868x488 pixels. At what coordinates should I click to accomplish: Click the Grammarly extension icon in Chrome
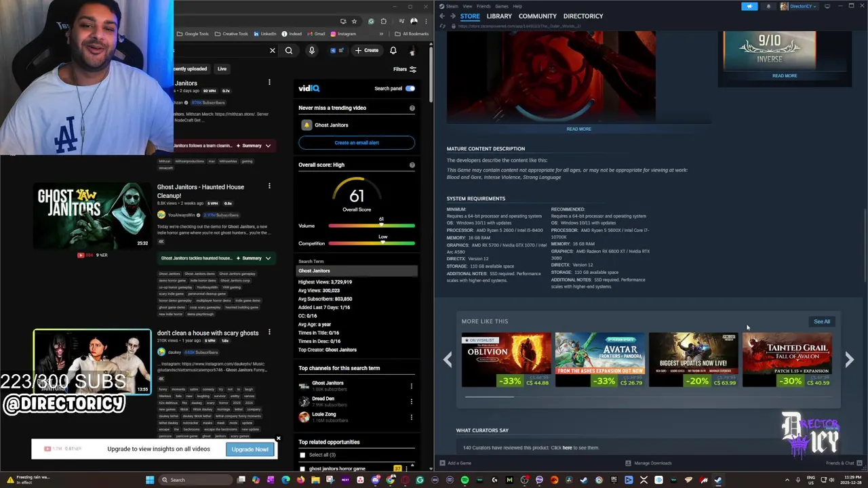[371, 21]
